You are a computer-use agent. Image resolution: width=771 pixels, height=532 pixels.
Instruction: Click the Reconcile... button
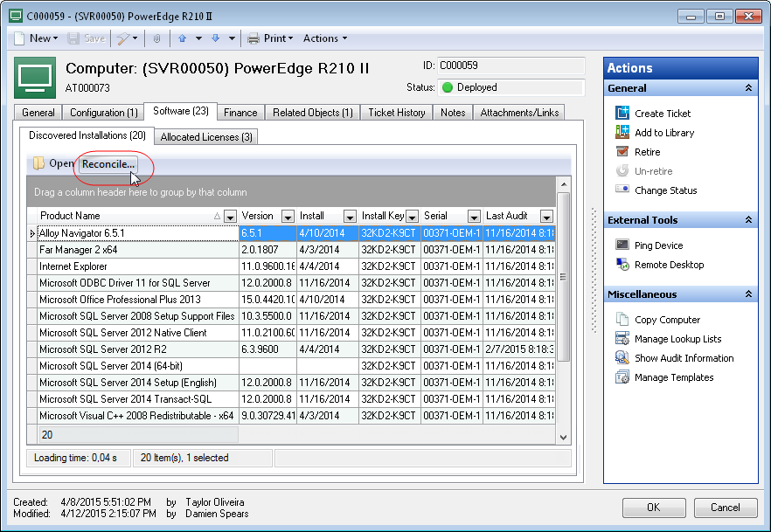(108, 164)
